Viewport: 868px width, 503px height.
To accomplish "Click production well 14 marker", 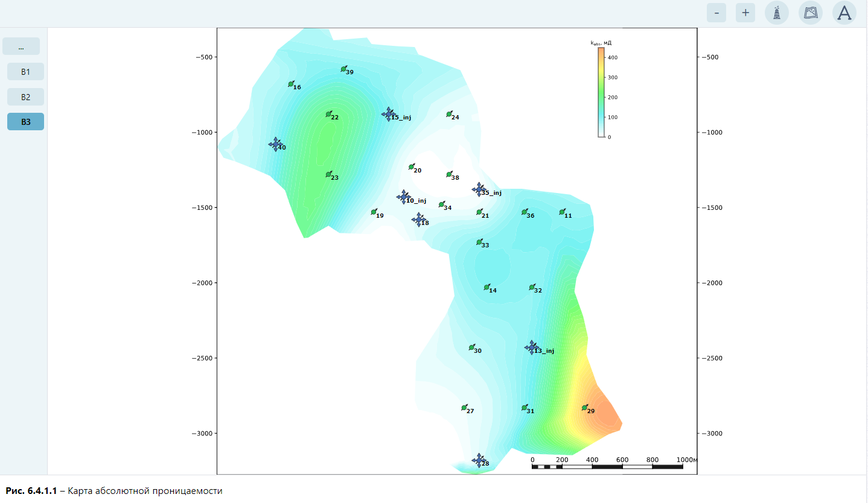I will click(487, 287).
